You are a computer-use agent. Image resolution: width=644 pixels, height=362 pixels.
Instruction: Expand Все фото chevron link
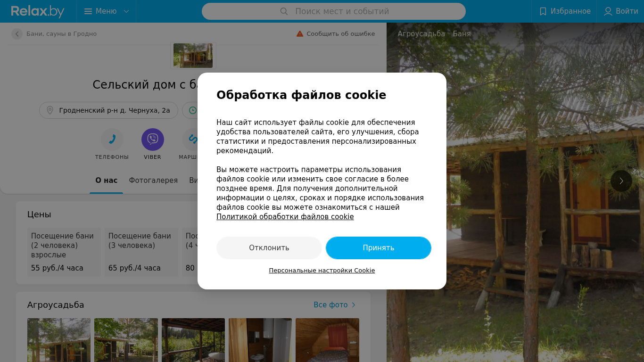coord(335,305)
